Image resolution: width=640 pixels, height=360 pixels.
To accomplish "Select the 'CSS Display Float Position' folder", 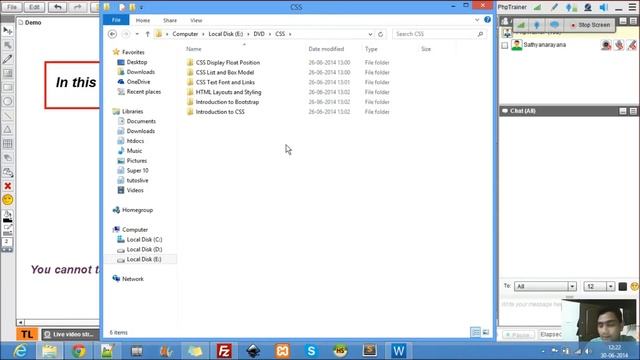I will [x=228, y=62].
